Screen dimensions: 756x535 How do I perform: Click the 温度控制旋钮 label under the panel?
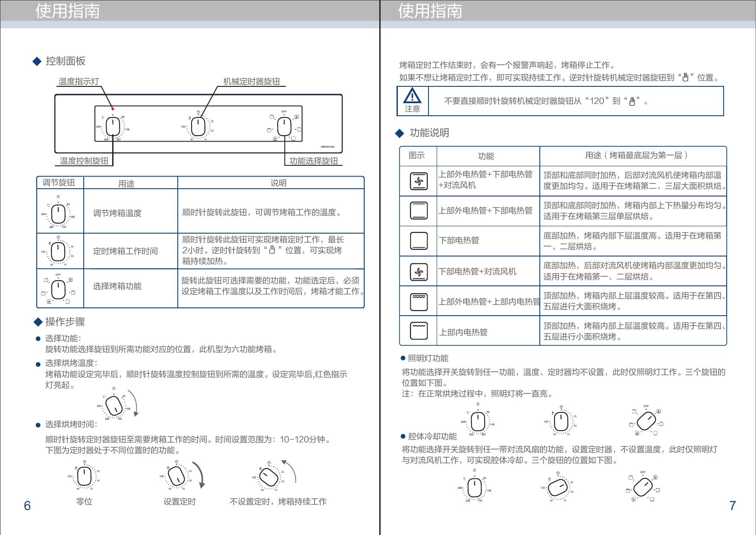click(x=84, y=161)
